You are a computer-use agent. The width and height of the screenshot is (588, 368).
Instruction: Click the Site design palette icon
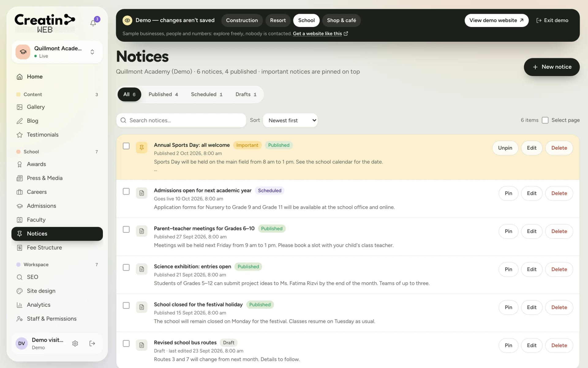pyautogui.click(x=20, y=291)
